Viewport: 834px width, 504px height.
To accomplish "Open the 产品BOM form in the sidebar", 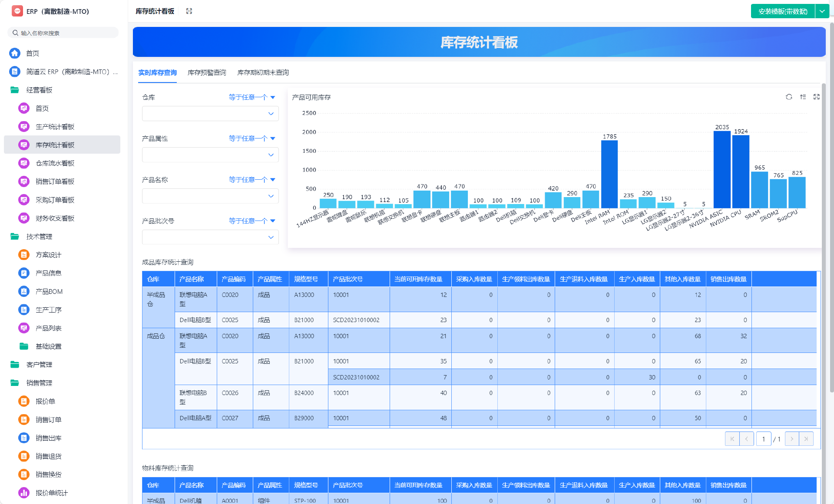I will pyautogui.click(x=49, y=291).
